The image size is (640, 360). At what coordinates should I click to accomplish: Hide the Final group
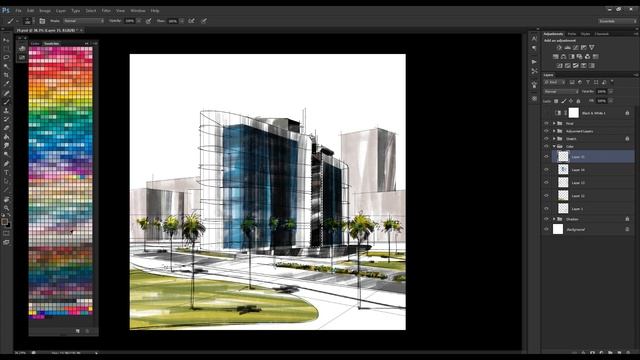coord(547,123)
